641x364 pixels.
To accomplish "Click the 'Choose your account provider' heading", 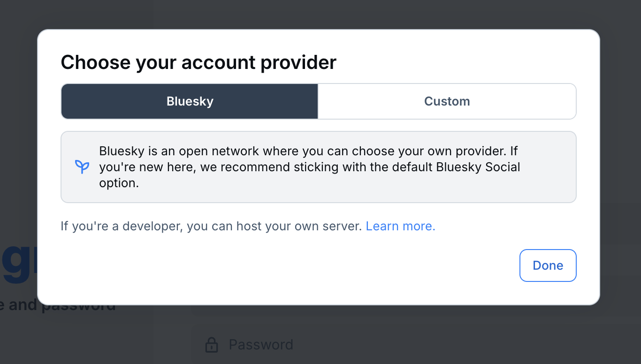I will (x=198, y=62).
